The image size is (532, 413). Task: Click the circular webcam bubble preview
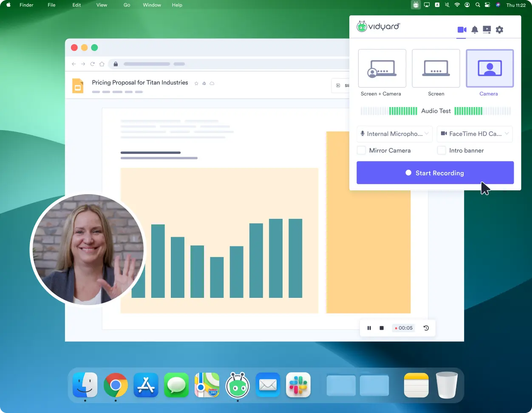(x=87, y=250)
